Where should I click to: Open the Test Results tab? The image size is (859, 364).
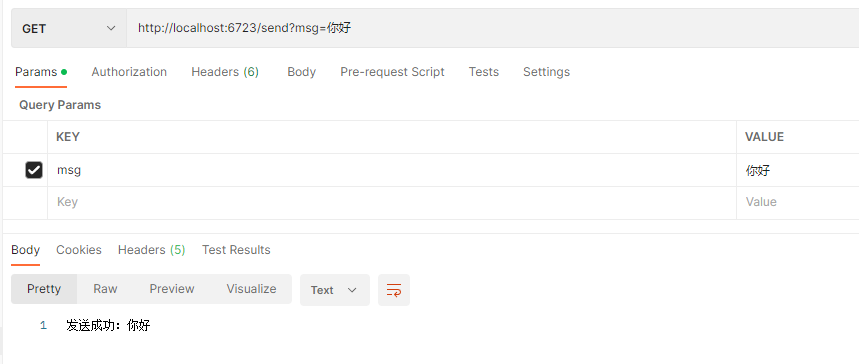236,250
